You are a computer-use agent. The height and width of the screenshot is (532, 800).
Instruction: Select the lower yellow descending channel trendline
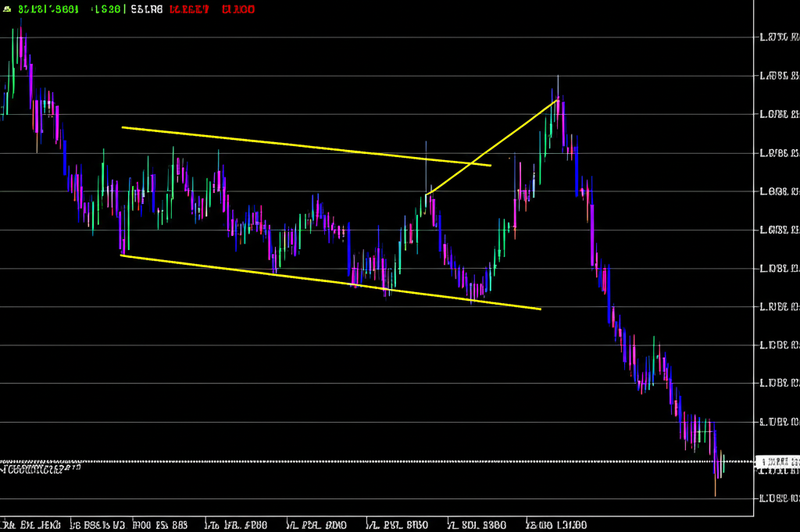(328, 282)
